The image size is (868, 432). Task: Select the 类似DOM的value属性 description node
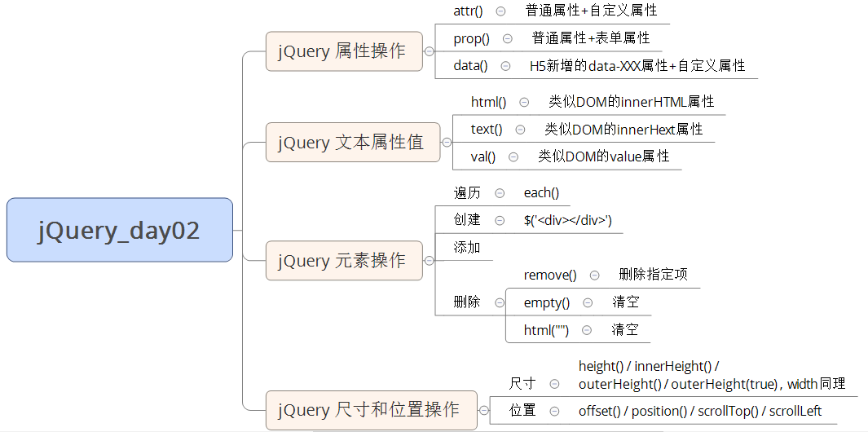click(603, 156)
